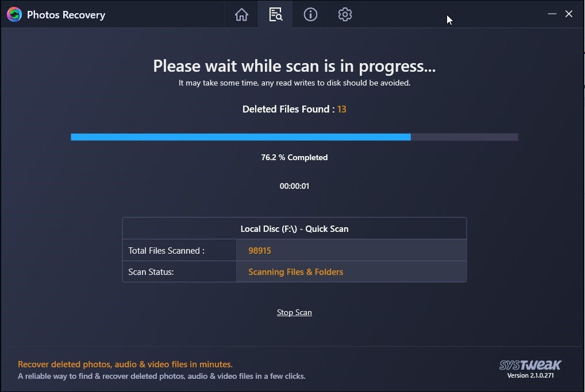Click the Total Files Scanned value 98915
585x392 pixels.
pos(260,250)
